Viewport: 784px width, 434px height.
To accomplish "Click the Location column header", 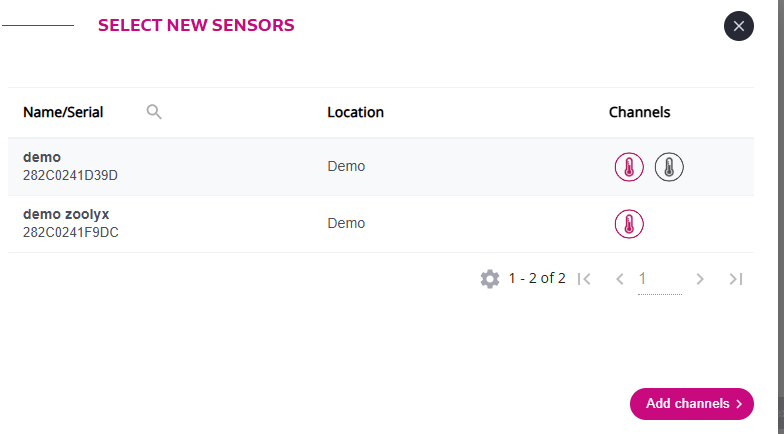I will tap(355, 112).
